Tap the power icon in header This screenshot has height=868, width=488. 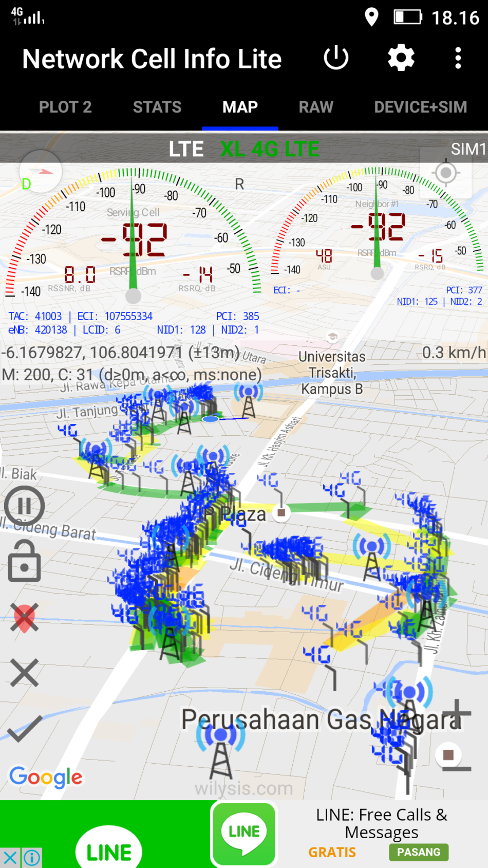coord(336,58)
